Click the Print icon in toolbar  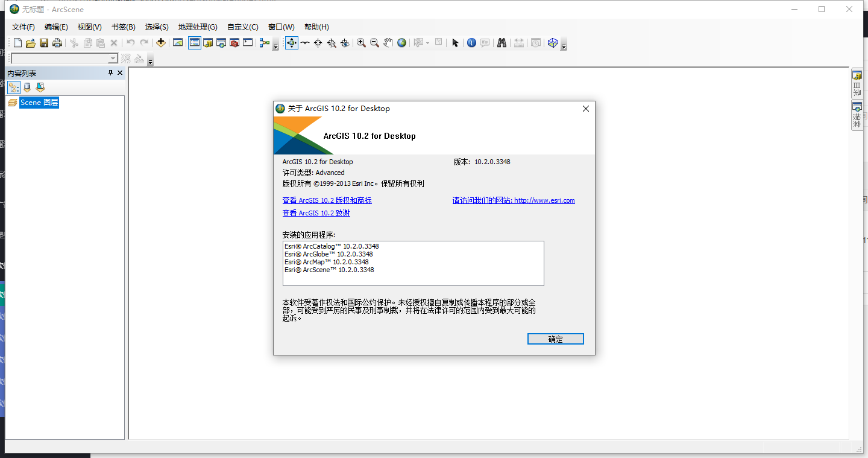(x=57, y=43)
